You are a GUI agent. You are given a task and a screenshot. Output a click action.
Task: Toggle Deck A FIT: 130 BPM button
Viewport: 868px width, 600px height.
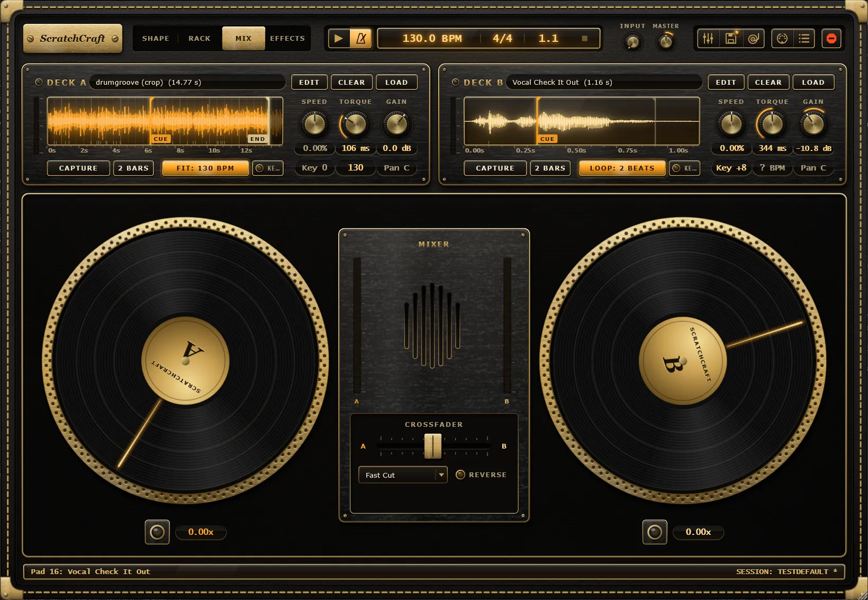(x=205, y=168)
